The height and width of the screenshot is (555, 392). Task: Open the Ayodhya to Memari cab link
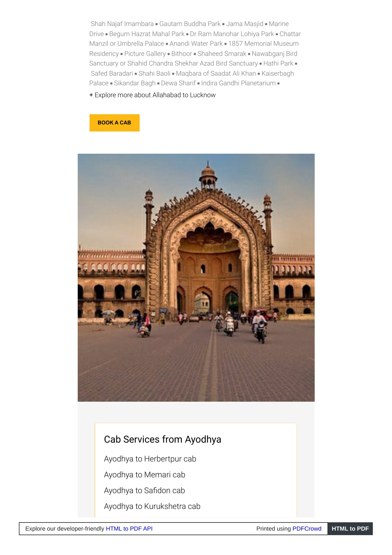pyautogui.click(x=145, y=475)
